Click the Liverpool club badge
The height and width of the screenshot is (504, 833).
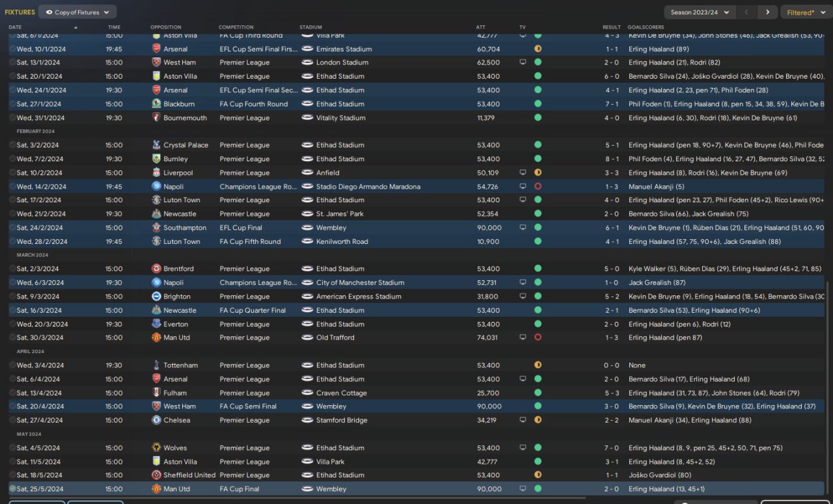click(x=156, y=173)
